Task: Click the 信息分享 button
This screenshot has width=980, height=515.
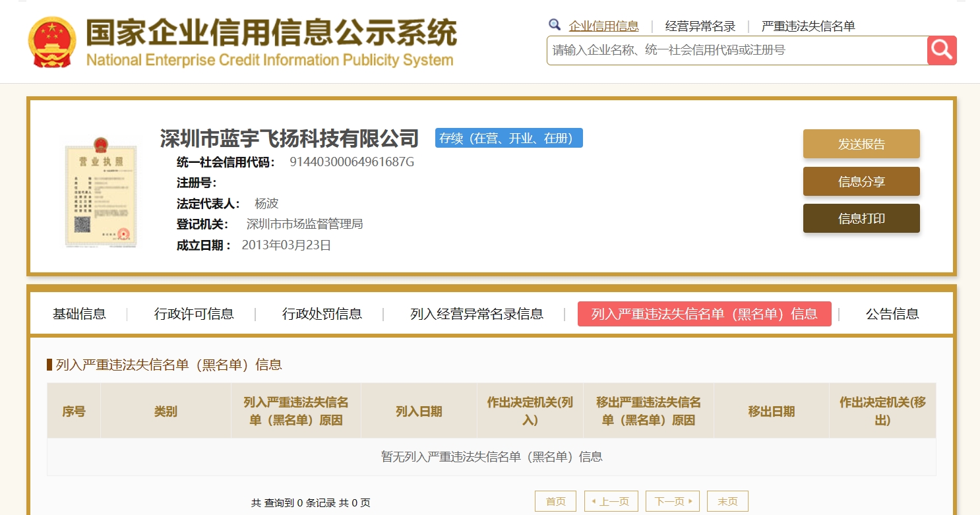Action: pos(861,181)
